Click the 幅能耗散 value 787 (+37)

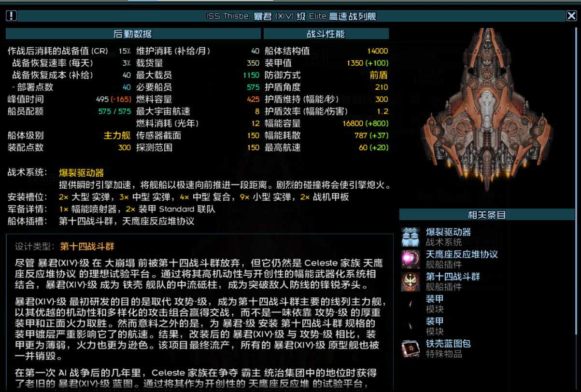(x=371, y=136)
